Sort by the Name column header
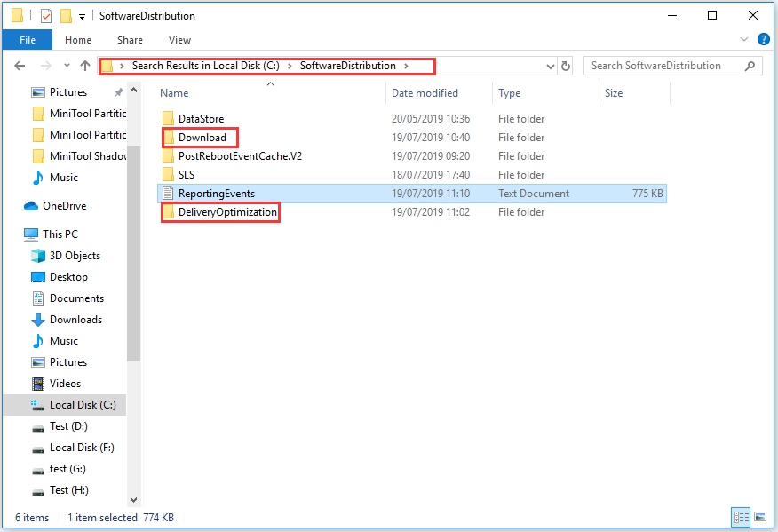778x532 pixels. pos(174,93)
